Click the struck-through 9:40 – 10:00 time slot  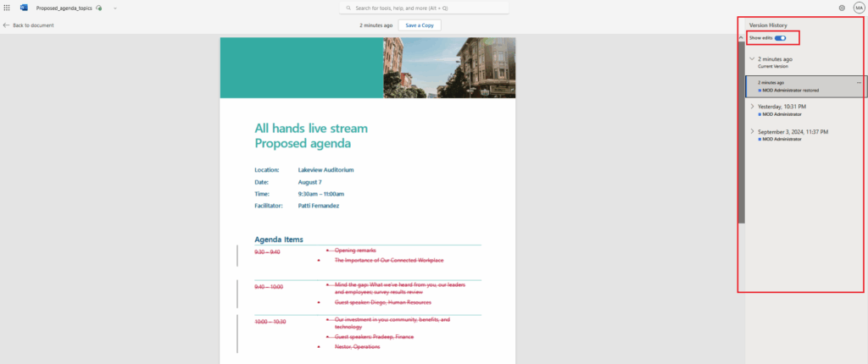coord(269,287)
